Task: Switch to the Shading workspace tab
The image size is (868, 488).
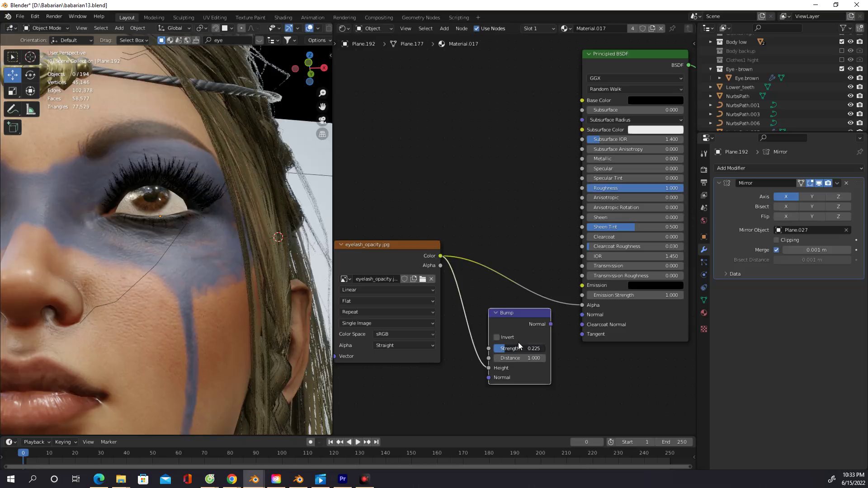Action: pos(283,18)
